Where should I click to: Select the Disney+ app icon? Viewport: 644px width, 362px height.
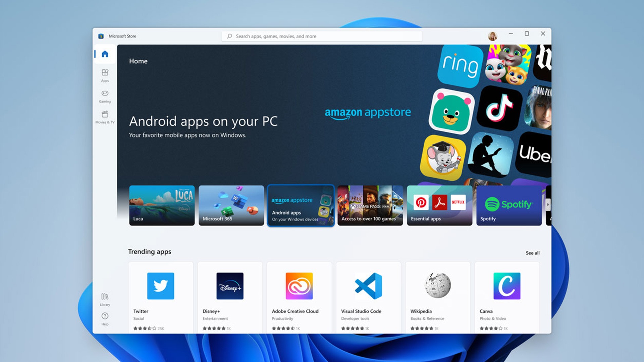pos(229,286)
